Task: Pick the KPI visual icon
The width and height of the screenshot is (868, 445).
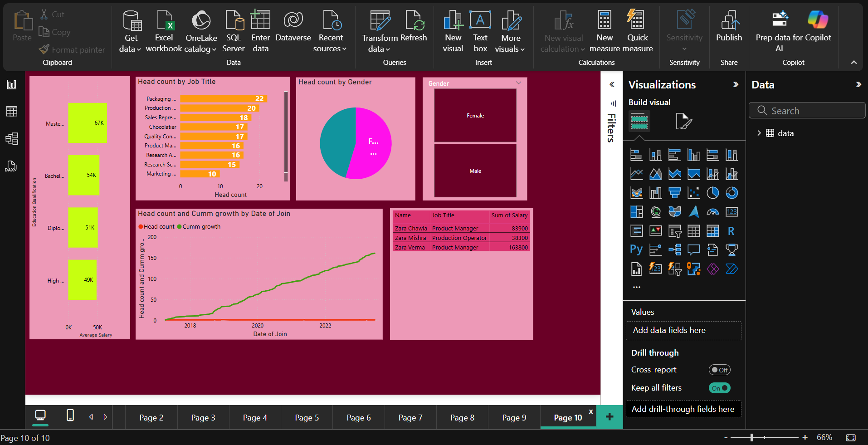Action: [x=655, y=231]
